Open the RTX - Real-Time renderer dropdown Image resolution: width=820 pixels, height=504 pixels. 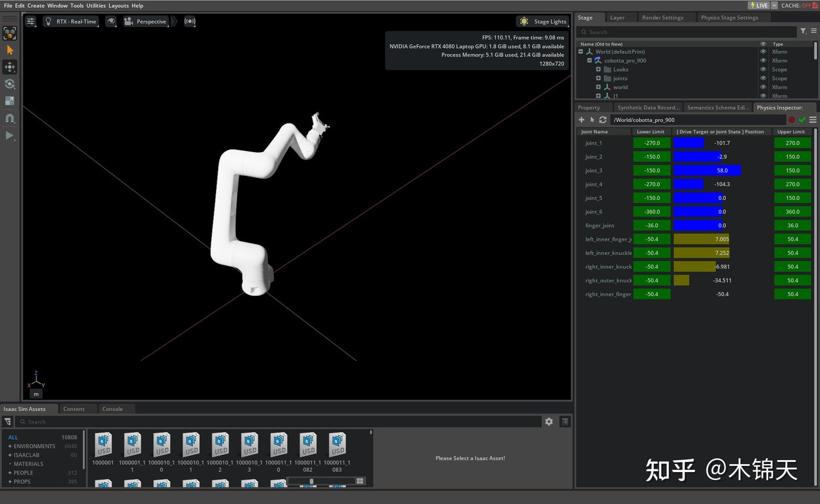(71, 21)
